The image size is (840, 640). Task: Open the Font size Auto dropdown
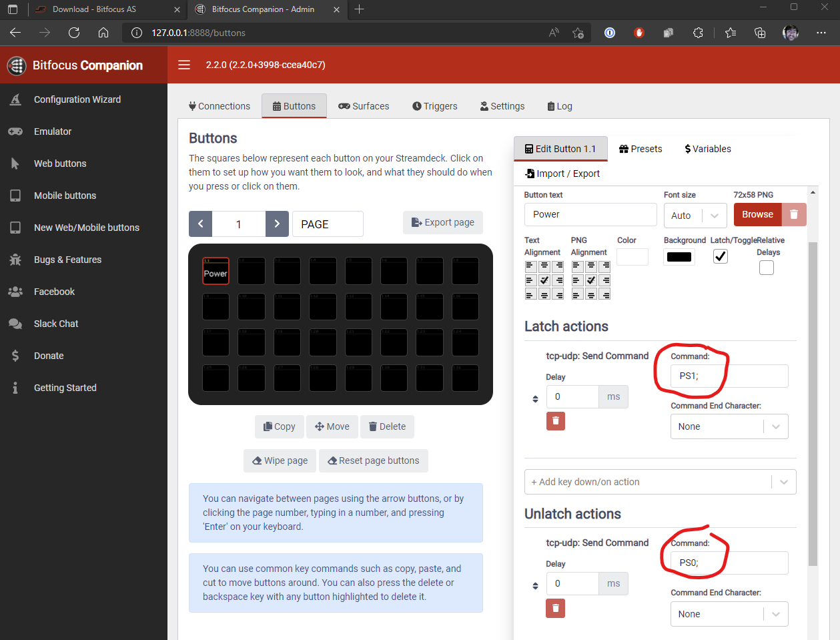click(695, 216)
